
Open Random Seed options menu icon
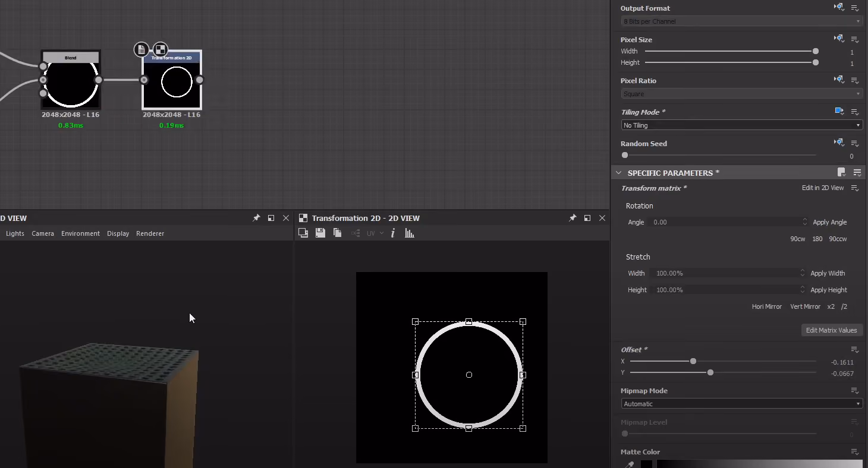click(x=855, y=144)
